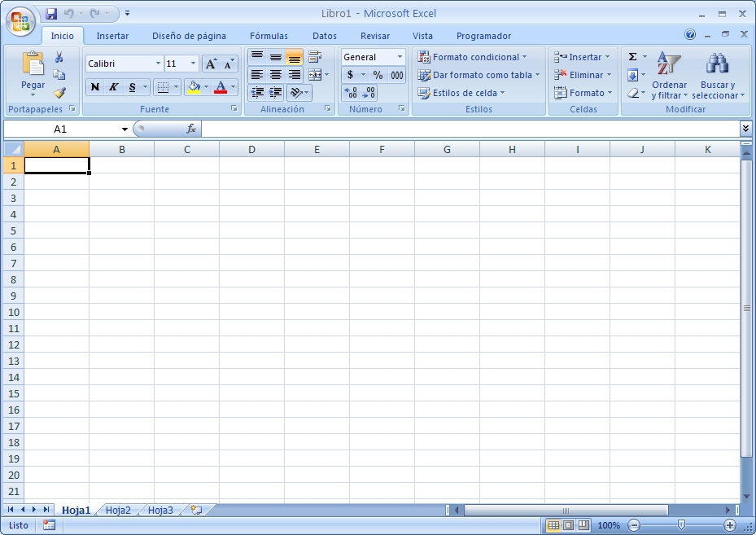This screenshot has height=535, width=756.
Task: Open the Datos tab
Action: (x=325, y=36)
